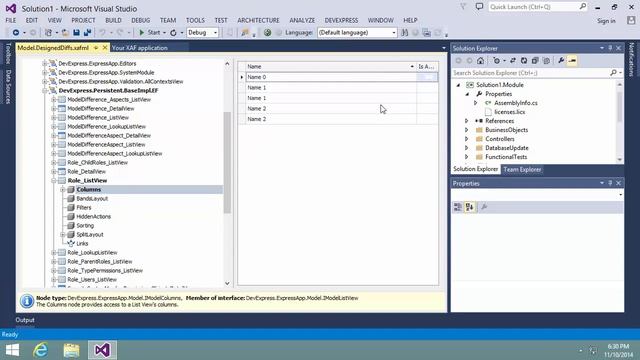Collapse the Role_ListView node
Screen dimensions: 640x360
point(53,180)
